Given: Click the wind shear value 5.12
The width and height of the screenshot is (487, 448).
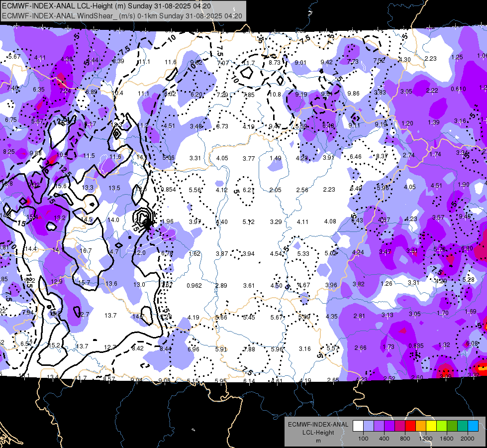Looking at the screenshot, I should tap(249, 222).
